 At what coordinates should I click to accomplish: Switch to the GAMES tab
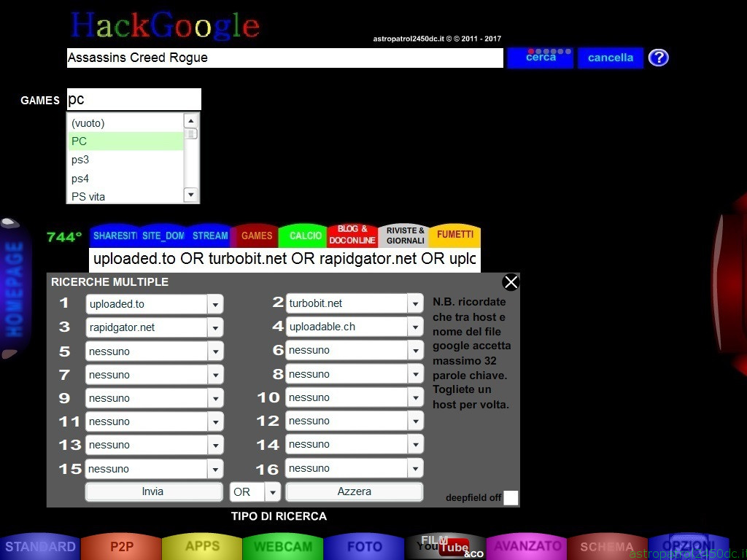[x=256, y=236]
